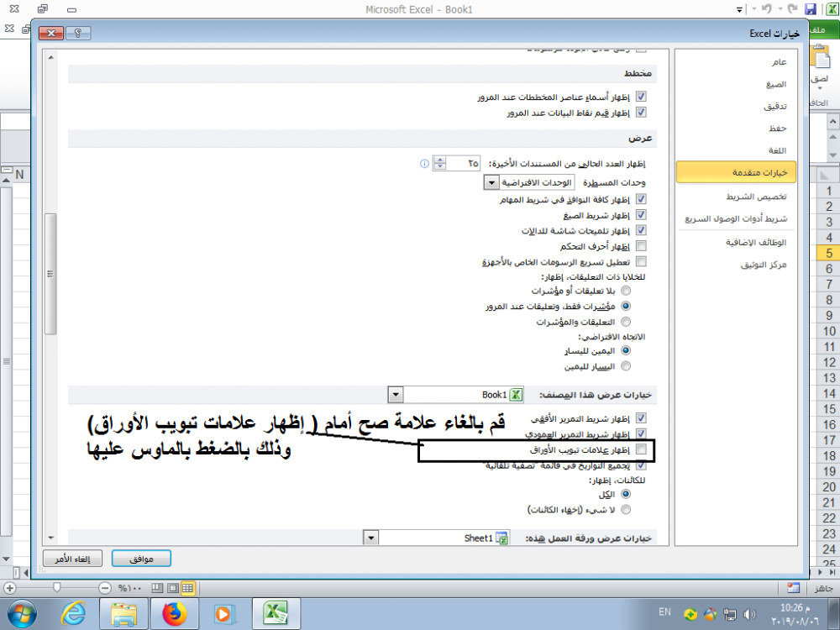Select لا شيء (إخفاء الكائنات) radio option
The width and height of the screenshot is (840, 630).
625,510
